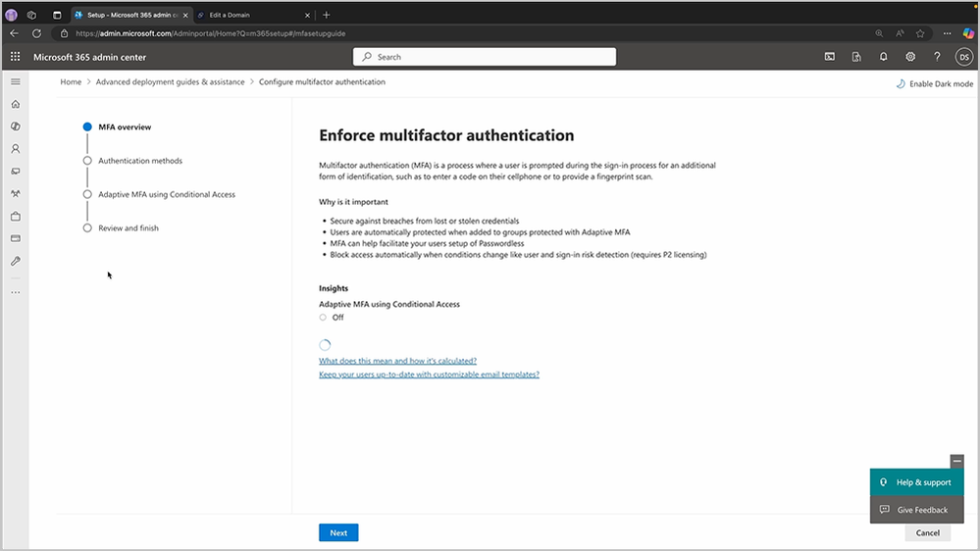The width and height of the screenshot is (980, 551).
Task: Open notifications bell icon
Action: click(883, 57)
